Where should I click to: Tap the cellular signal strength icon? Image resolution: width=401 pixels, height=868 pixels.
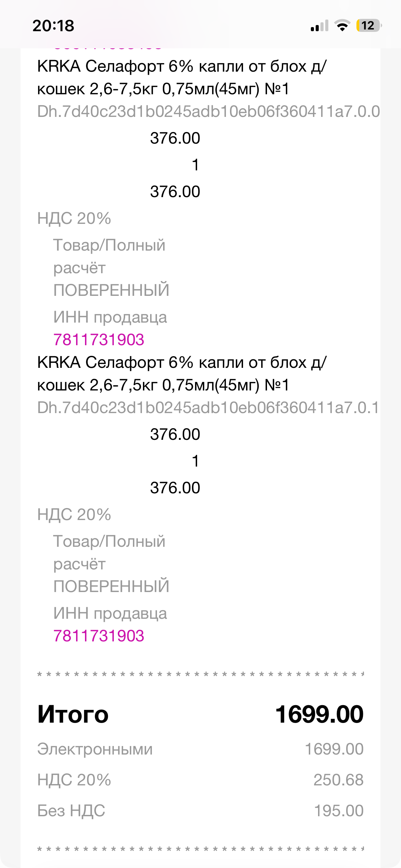pos(319,26)
